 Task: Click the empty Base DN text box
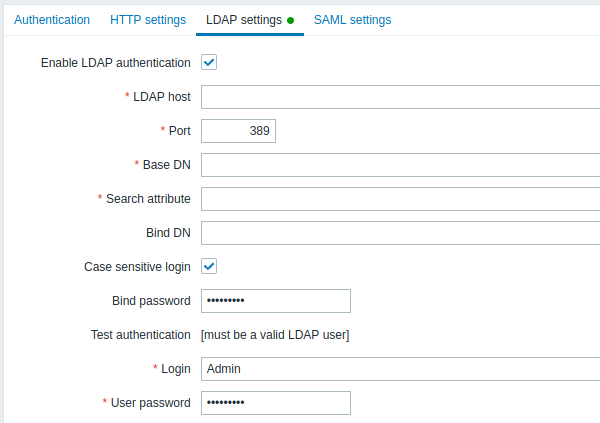click(400, 165)
